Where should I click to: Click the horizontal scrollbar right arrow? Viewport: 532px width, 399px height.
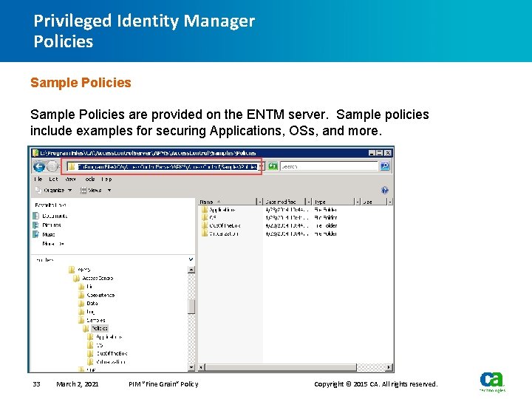coord(389,367)
